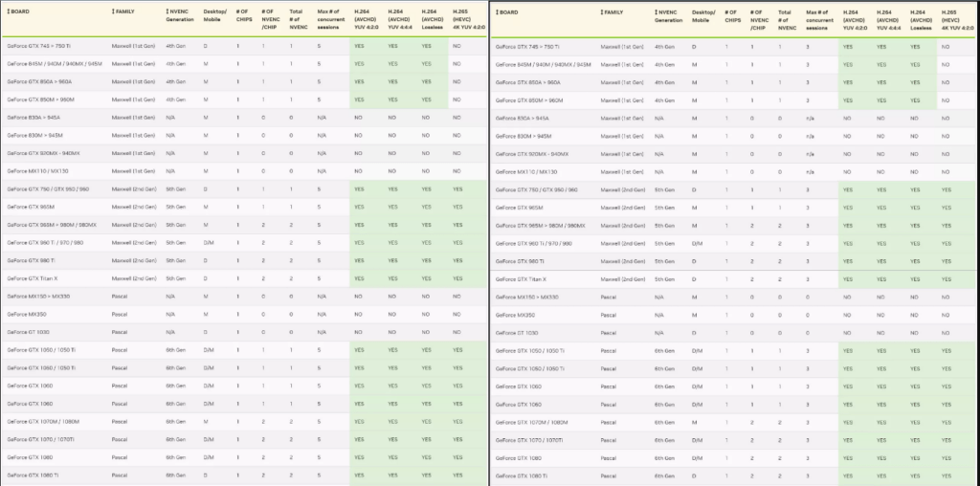The image size is (980, 486).
Task: Select 'GeForce GTX 745 > 750 Ti' in left table
Action: click(38, 46)
